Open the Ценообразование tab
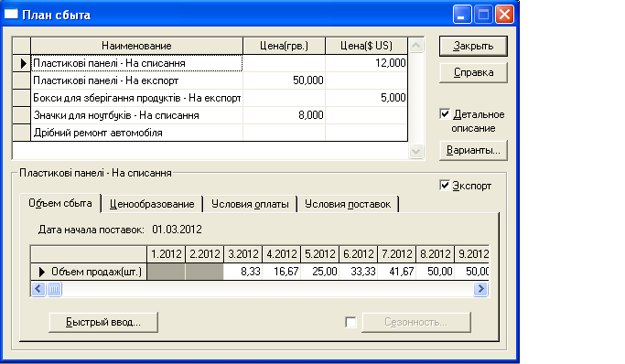This screenshot has width=625, height=364. (x=152, y=204)
